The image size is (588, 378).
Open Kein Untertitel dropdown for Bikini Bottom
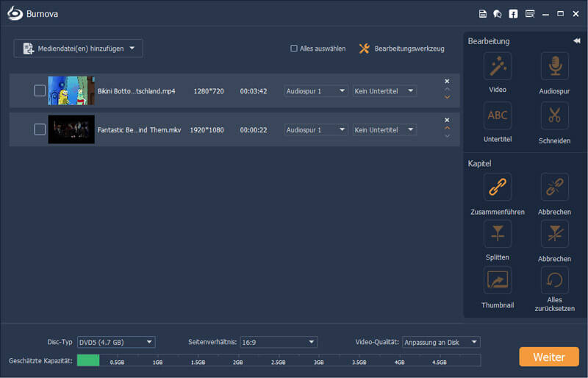pyautogui.click(x=384, y=91)
